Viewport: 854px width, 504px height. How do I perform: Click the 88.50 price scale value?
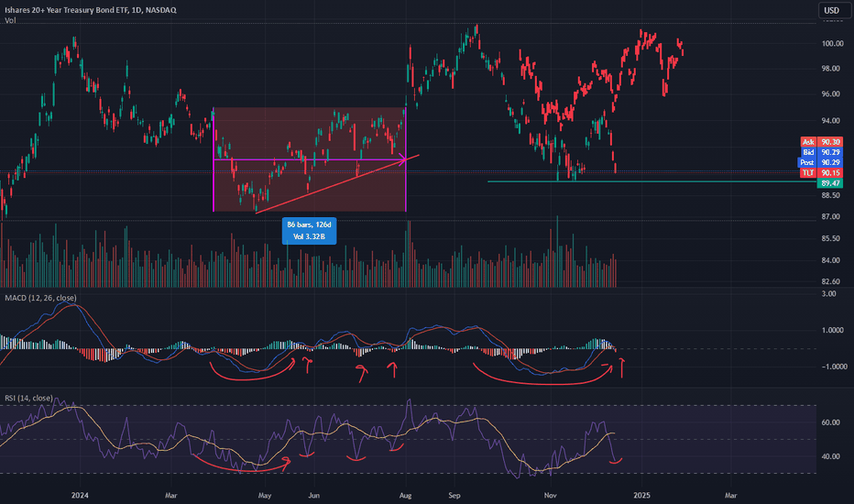click(x=832, y=195)
